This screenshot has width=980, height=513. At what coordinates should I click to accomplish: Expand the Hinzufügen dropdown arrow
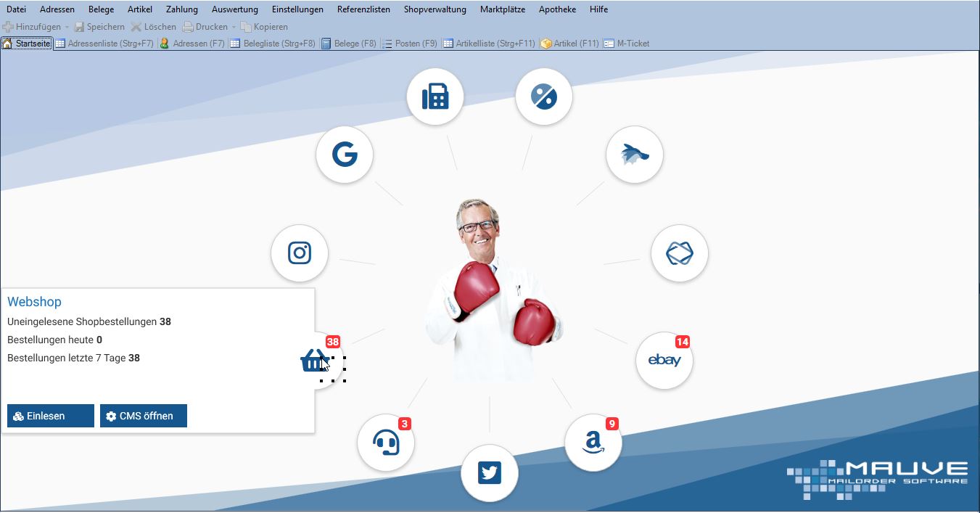point(67,27)
